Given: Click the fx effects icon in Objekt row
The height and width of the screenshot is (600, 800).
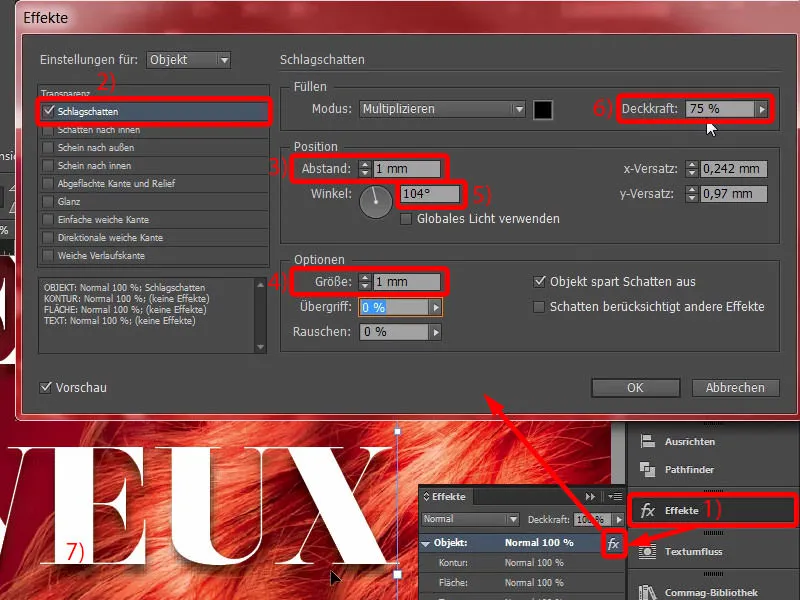Looking at the screenshot, I should click(x=613, y=544).
